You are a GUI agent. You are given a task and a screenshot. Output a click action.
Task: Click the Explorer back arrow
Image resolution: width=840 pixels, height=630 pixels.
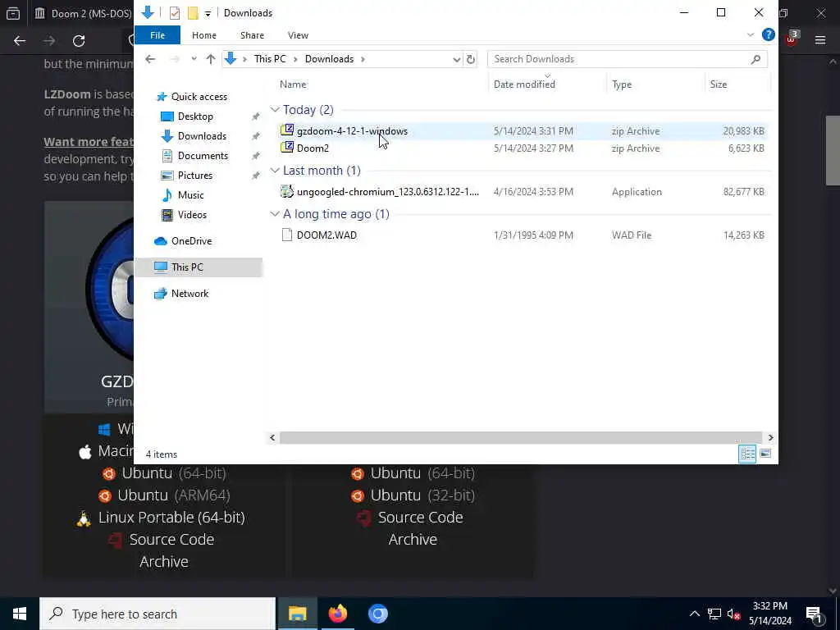click(151, 59)
